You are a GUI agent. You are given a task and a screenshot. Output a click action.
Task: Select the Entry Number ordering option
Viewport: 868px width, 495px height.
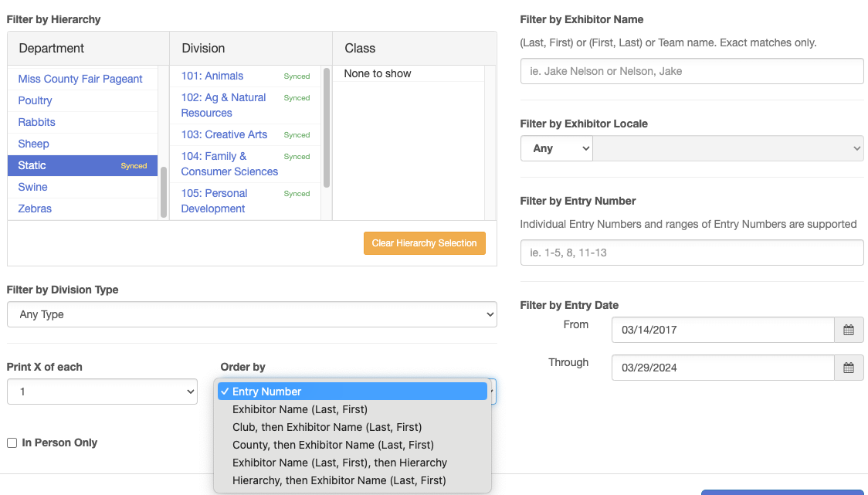[353, 392]
